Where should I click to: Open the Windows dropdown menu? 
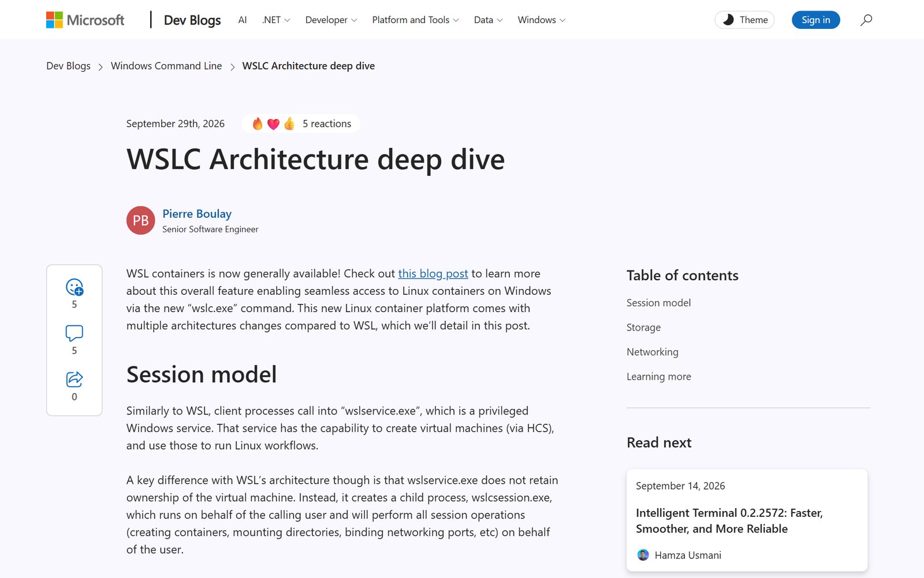(541, 20)
